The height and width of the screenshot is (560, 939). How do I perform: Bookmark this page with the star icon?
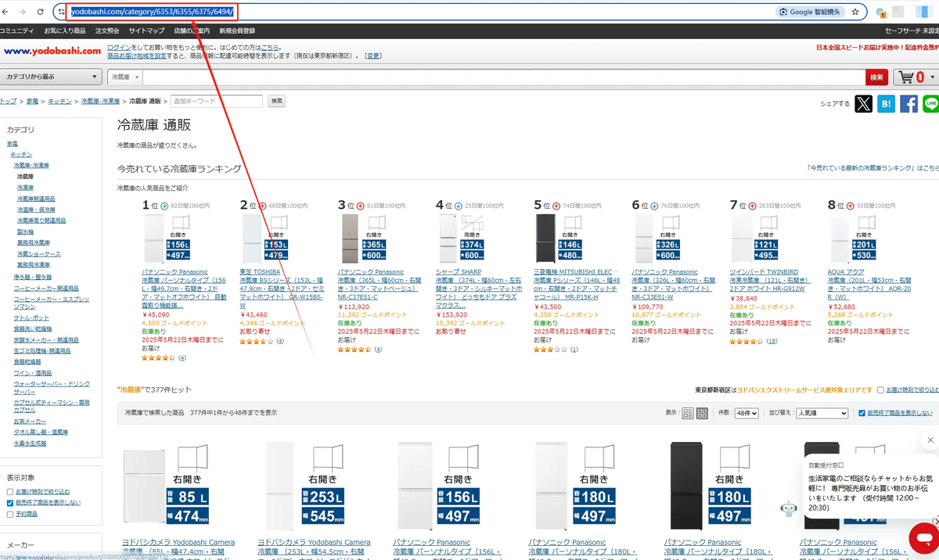click(x=855, y=12)
